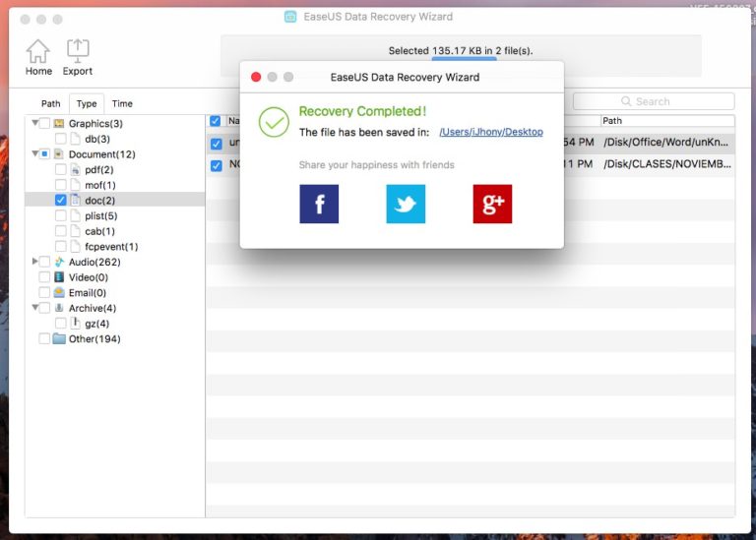The width and height of the screenshot is (756, 540).
Task: Uncheck the doc(2) checkbox
Action: 61,200
